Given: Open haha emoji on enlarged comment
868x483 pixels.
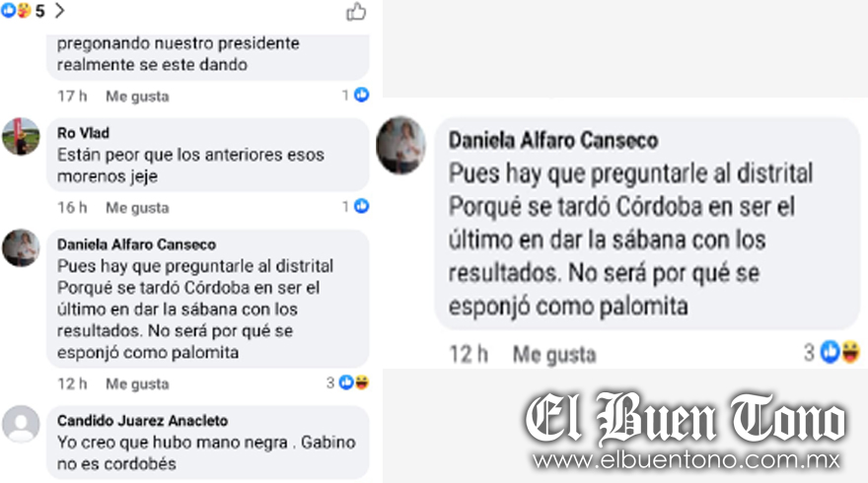Looking at the screenshot, I should pyautogui.click(x=851, y=352).
